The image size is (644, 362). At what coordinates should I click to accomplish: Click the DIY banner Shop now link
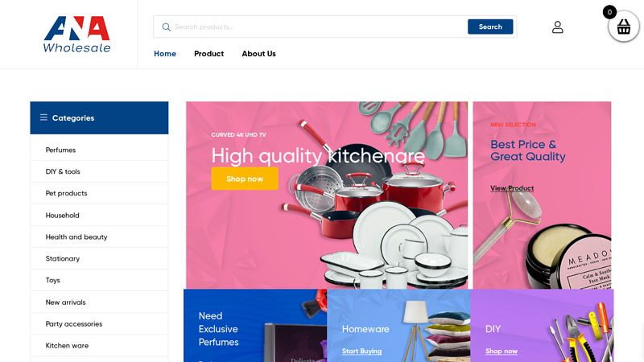coord(502,351)
